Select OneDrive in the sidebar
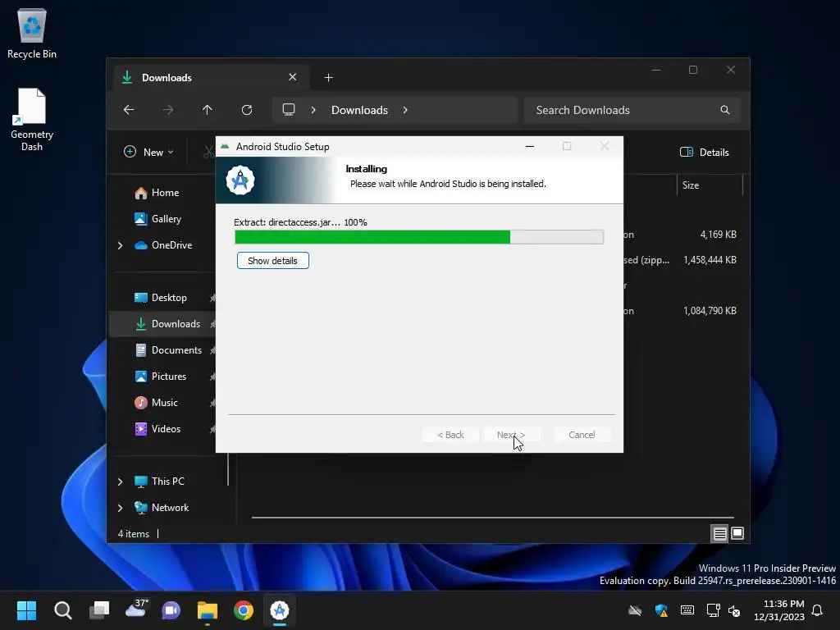The image size is (840, 630). [163, 245]
